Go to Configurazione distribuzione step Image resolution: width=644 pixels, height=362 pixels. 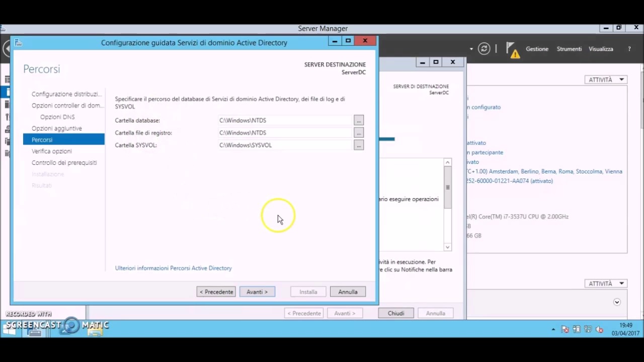[66, 94]
